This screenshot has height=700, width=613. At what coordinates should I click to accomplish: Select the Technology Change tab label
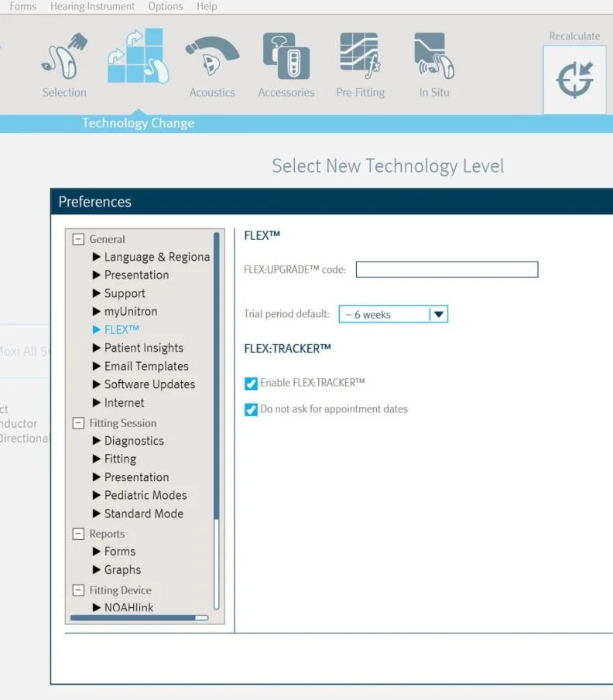[x=138, y=123]
